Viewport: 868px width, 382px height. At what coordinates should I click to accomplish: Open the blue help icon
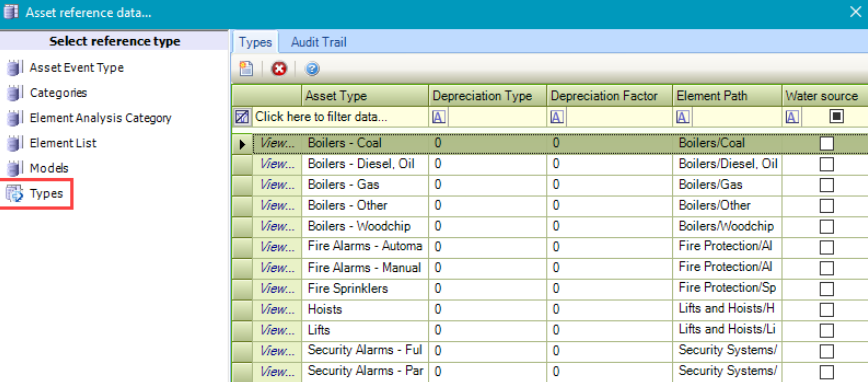pyautogui.click(x=312, y=69)
